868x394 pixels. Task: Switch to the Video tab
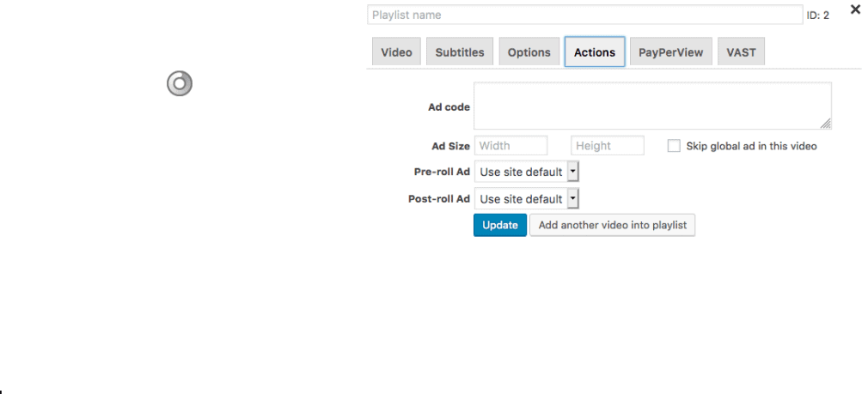[396, 52]
